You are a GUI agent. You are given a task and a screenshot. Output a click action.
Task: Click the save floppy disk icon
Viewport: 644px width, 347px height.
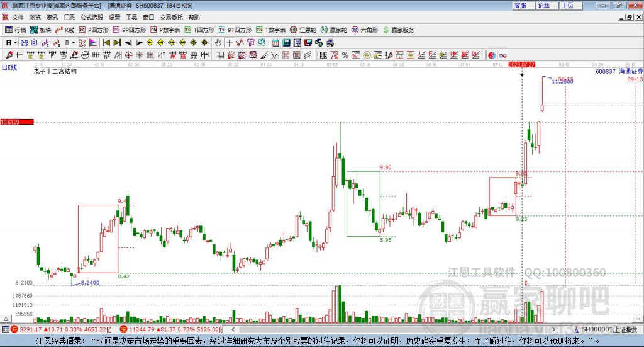pos(308,43)
